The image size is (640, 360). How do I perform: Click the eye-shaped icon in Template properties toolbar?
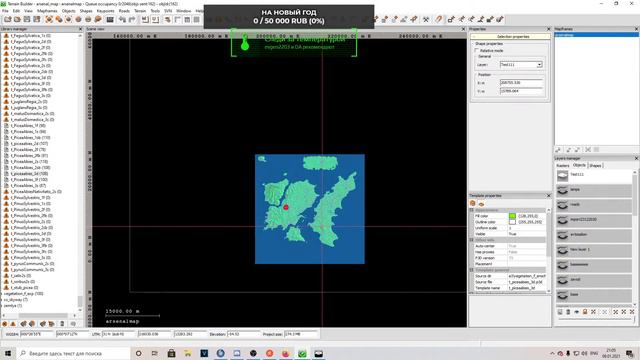481,203
